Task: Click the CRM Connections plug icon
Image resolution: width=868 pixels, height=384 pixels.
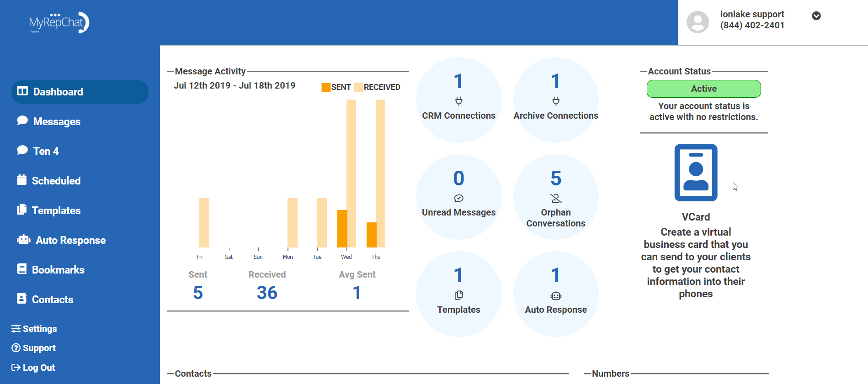Action: click(x=458, y=101)
